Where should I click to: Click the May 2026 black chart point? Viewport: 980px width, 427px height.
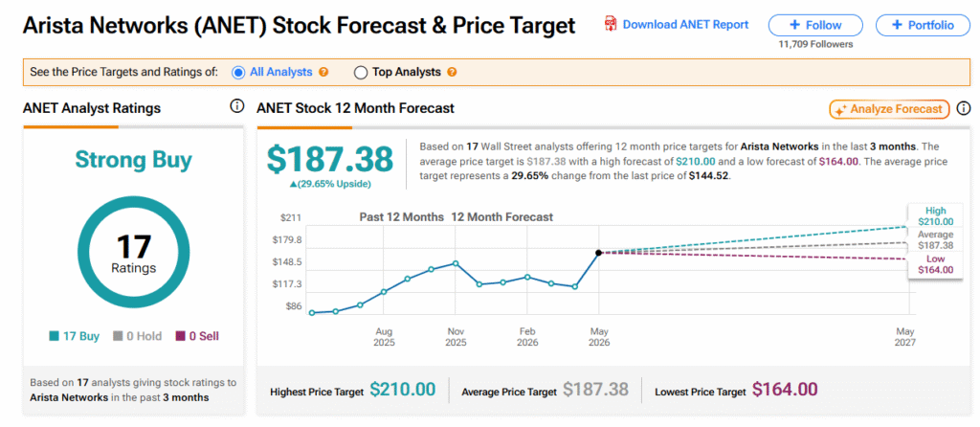(x=598, y=253)
